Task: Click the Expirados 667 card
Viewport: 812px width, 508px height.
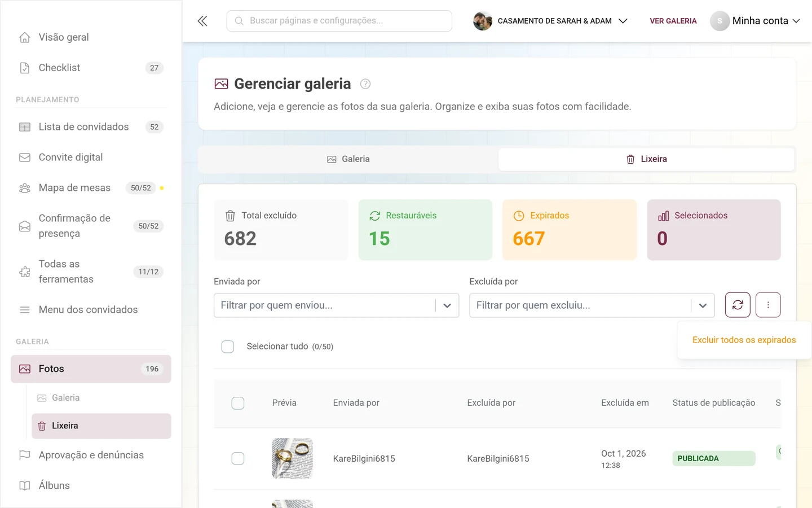Action: [570, 230]
